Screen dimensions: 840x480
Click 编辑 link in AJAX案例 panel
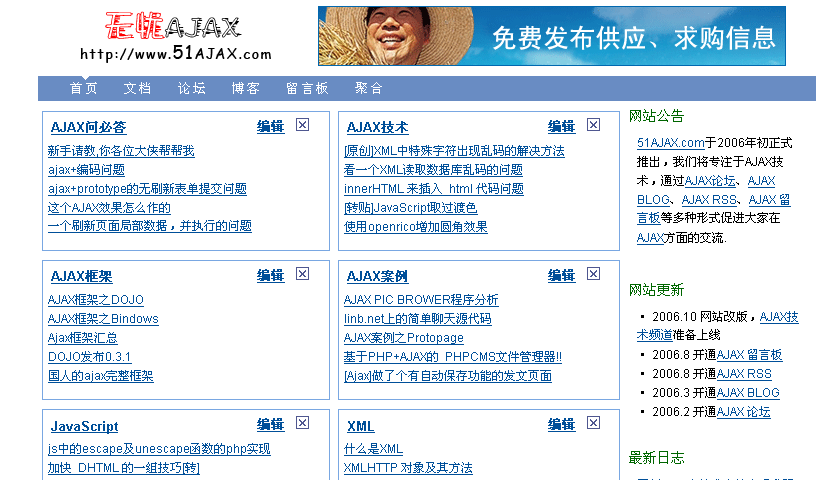point(561,276)
